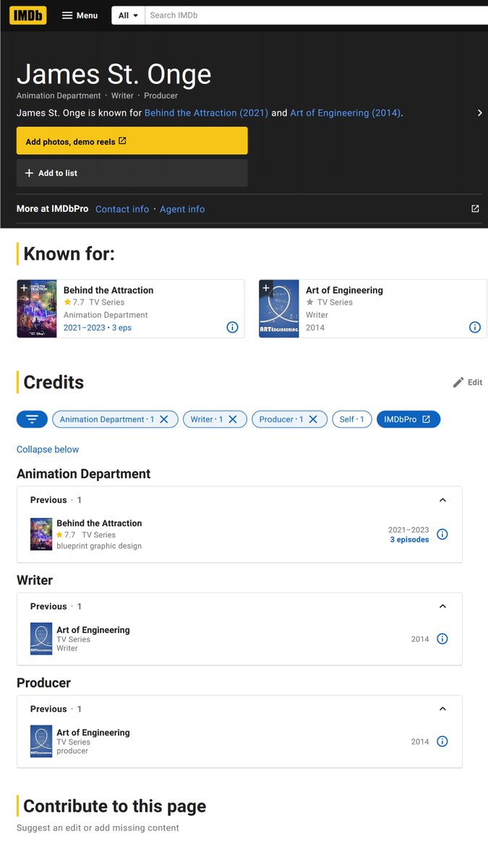The image size is (488, 868).
Task: Open the credits filter icon button
Action: (32, 419)
